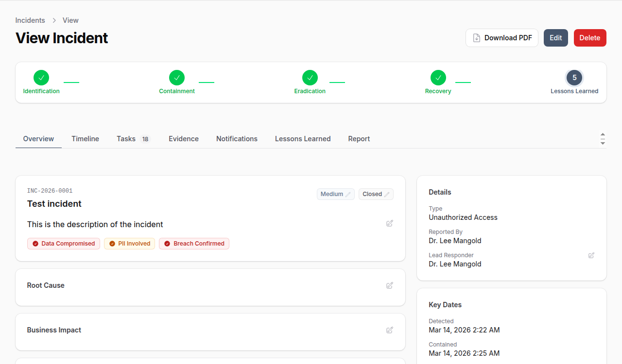Viewport: 622px width, 364px height.
Task: Click the up arrow of the tab stepper
Action: [603, 134]
